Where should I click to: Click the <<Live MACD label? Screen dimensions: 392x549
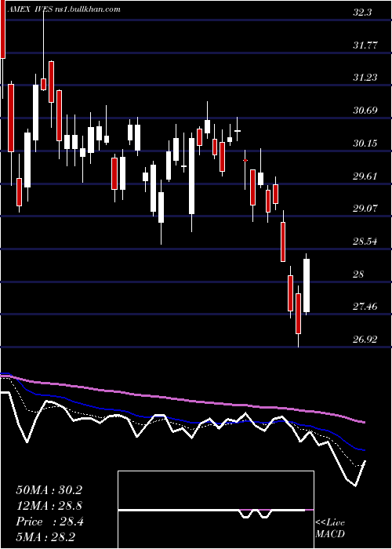pyautogui.click(x=330, y=528)
